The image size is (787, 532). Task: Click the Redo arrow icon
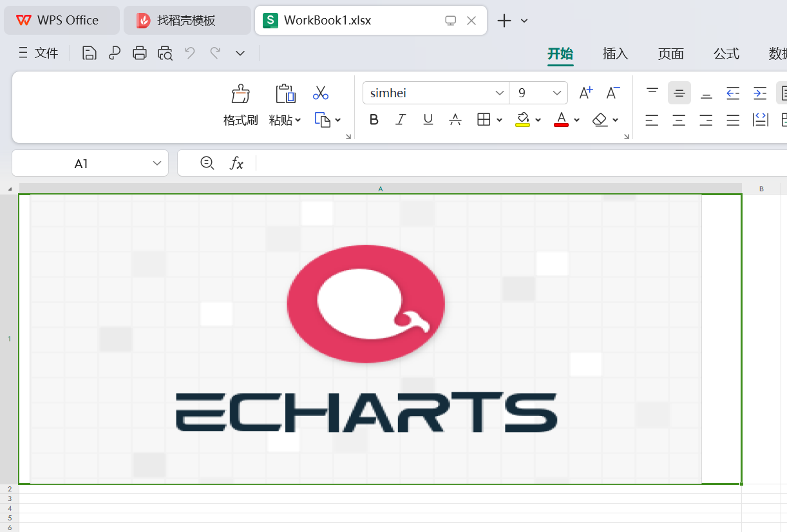click(x=215, y=53)
